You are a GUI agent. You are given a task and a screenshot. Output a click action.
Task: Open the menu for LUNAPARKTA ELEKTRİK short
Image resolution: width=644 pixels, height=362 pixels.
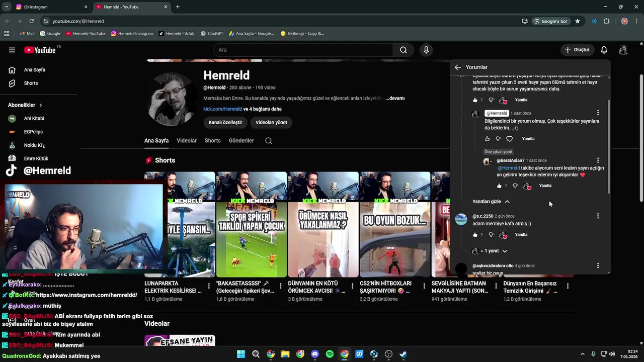click(209, 286)
